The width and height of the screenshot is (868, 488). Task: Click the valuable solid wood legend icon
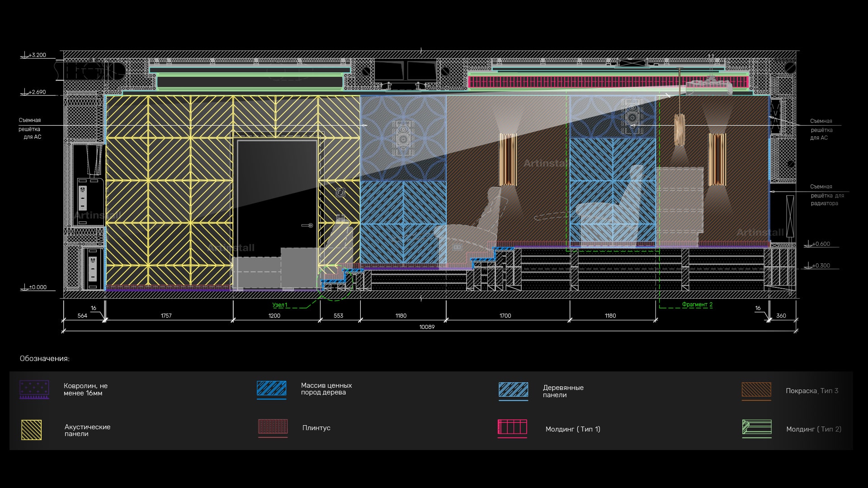coord(271,389)
